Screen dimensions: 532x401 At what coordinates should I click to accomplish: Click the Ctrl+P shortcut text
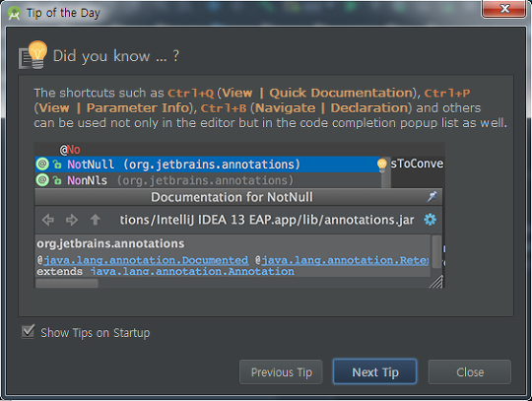click(447, 93)
